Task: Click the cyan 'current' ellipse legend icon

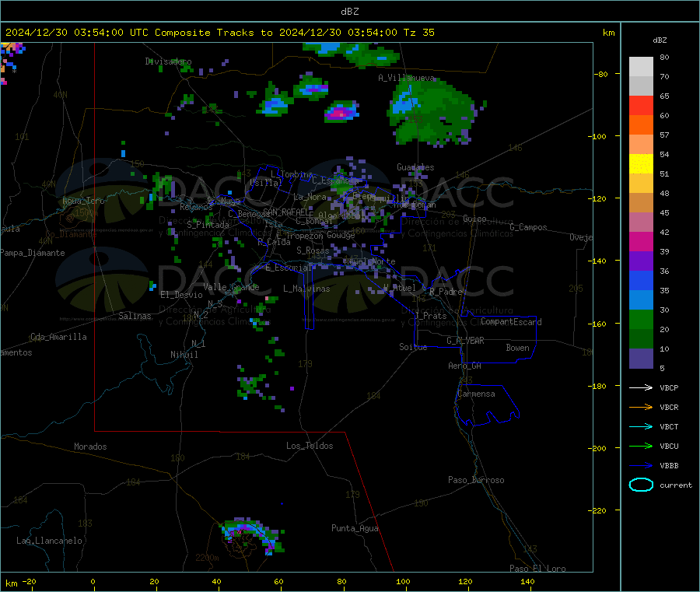Action: coord(641,485)
